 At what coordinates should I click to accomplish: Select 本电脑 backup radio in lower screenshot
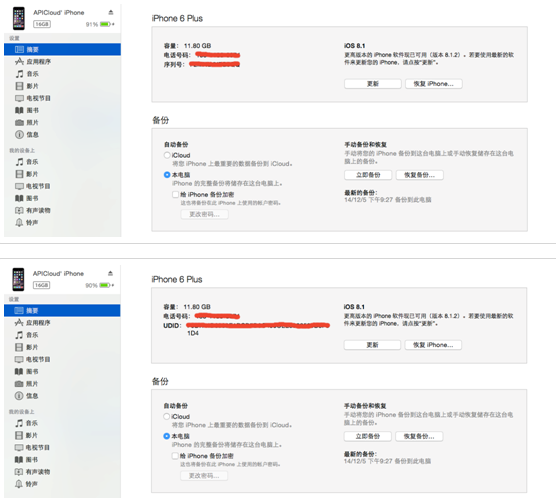[x=167, y=436]
